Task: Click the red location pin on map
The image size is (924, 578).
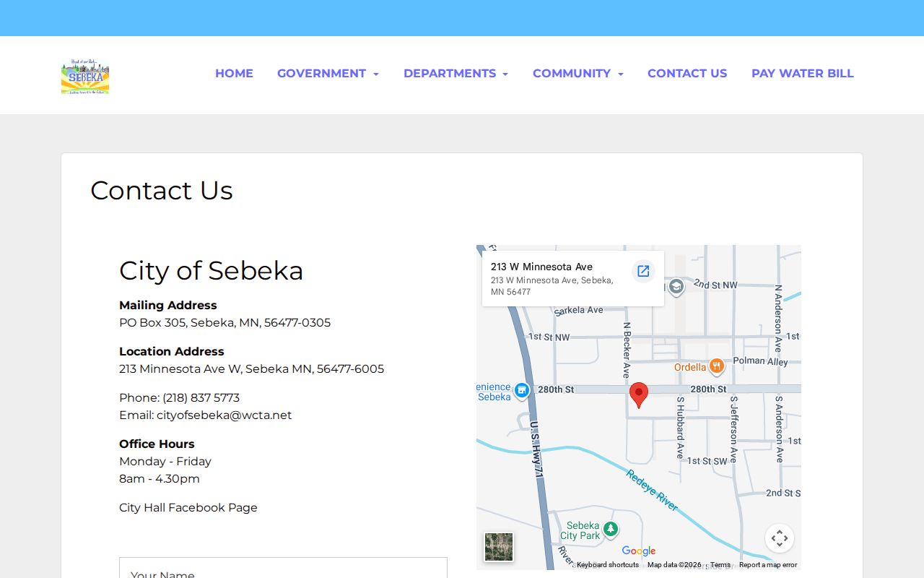Action: pyautogui.click(x=639, y=396)
